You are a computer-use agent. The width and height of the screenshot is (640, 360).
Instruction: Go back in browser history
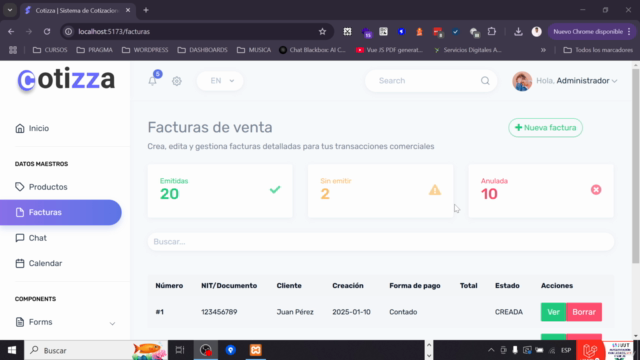(11, 31)
